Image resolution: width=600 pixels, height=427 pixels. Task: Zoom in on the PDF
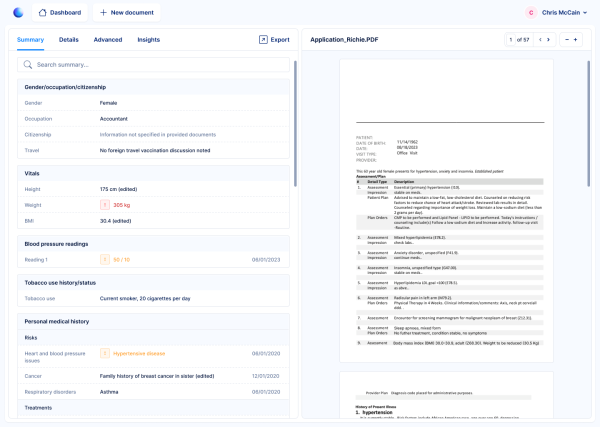click(575, 40)
